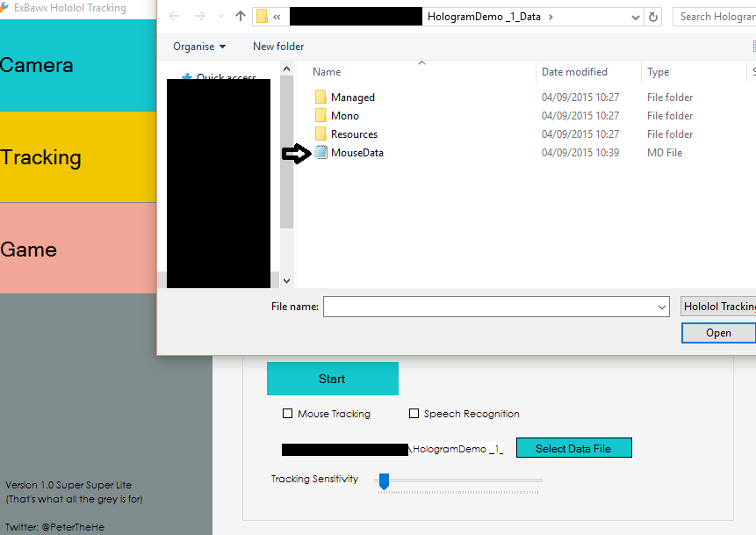Click MouseData date 04/09/2015 10:39
The height and width of the screenshot is (535, 756).
[580, 153]
